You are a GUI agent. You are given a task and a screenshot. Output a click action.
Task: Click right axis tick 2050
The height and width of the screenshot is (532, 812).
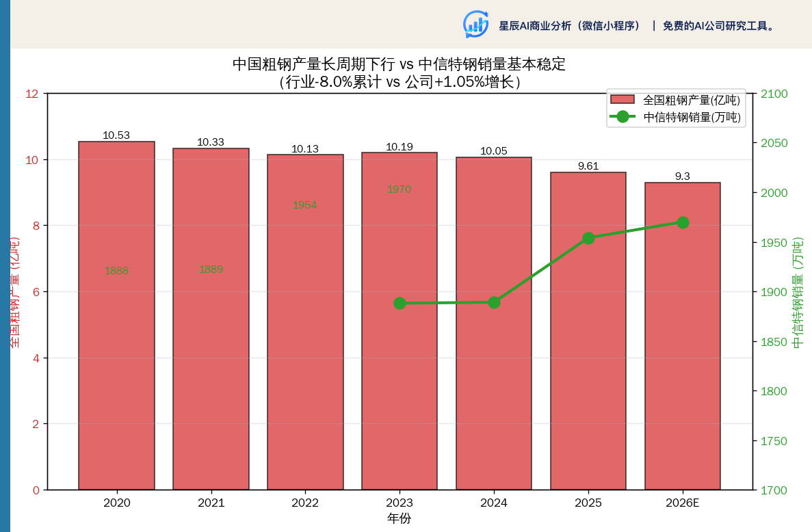(774, 144)
